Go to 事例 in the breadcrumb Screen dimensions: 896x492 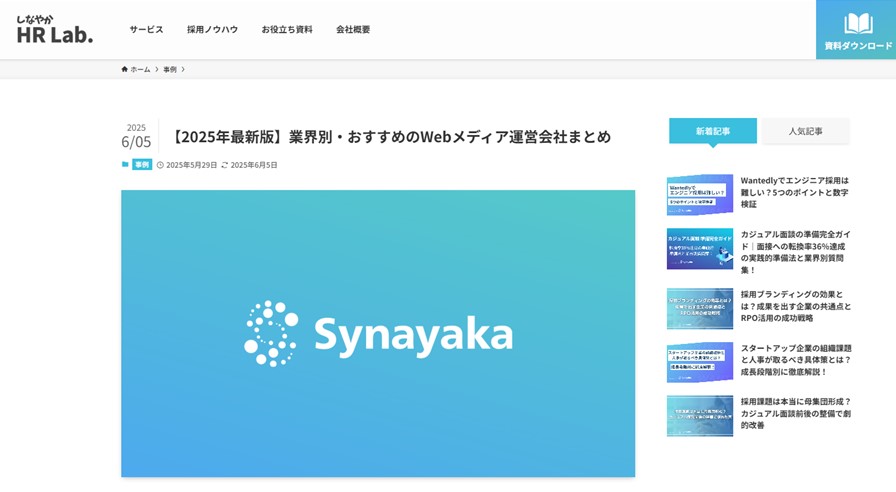click(170, 69)
